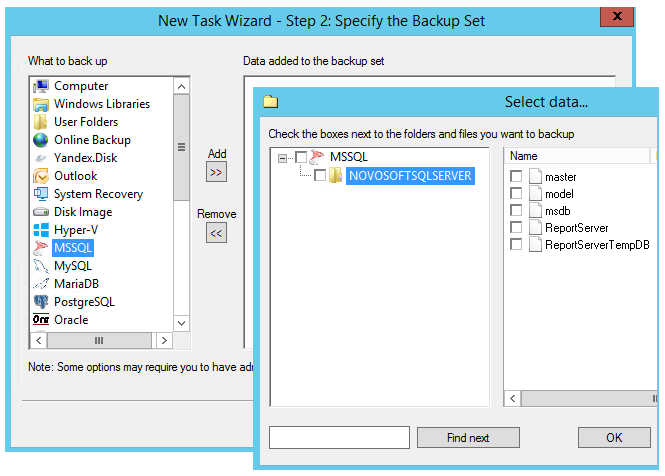Select the Outlook icon in backup sources

(x=41, y=176)
